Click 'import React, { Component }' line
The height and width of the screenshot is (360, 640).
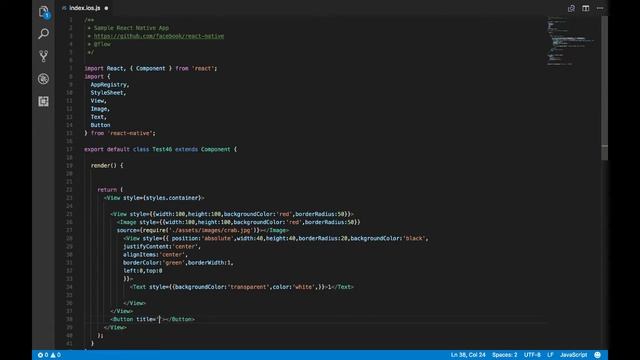click(151, 68)
